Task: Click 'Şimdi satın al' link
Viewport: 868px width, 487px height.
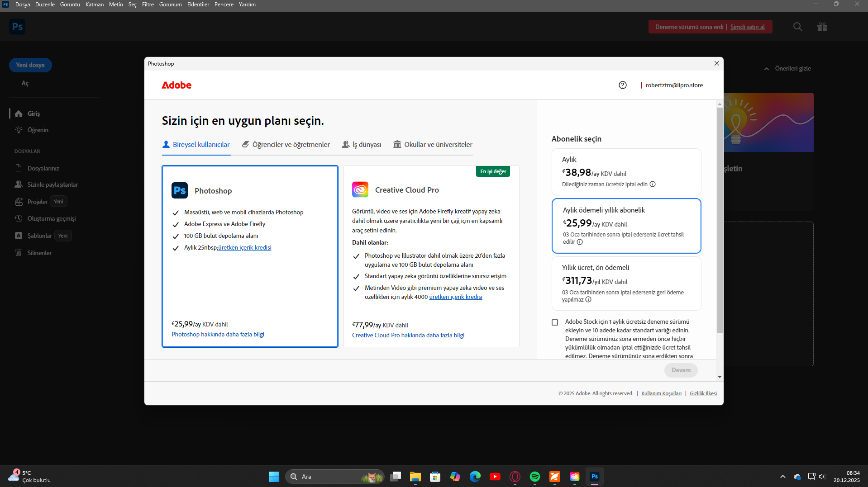Action: (x=748, y=27)
